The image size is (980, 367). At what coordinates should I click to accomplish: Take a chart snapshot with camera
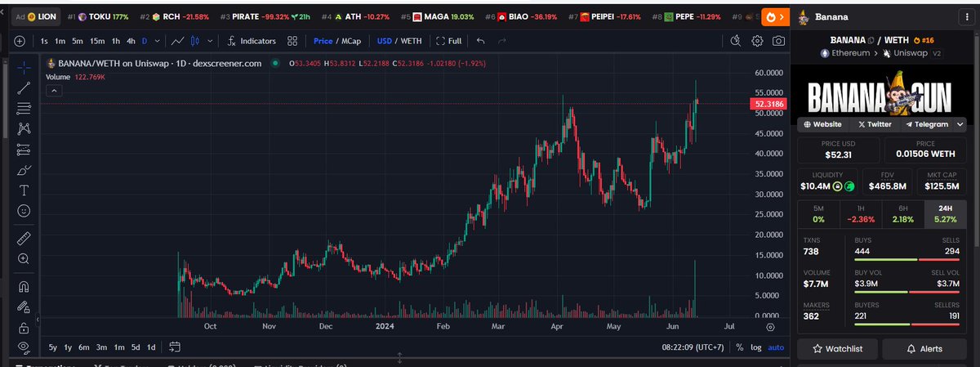point(779,41)
